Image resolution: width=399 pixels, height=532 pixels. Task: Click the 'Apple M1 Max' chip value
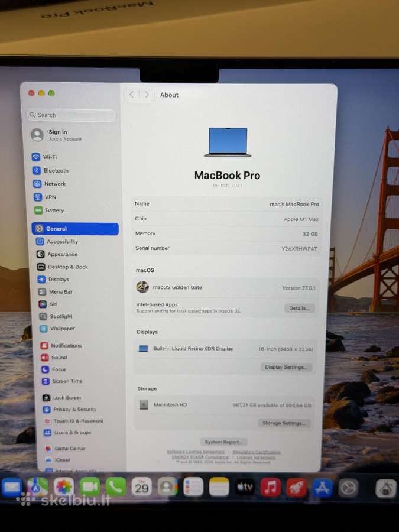[301, 219]
